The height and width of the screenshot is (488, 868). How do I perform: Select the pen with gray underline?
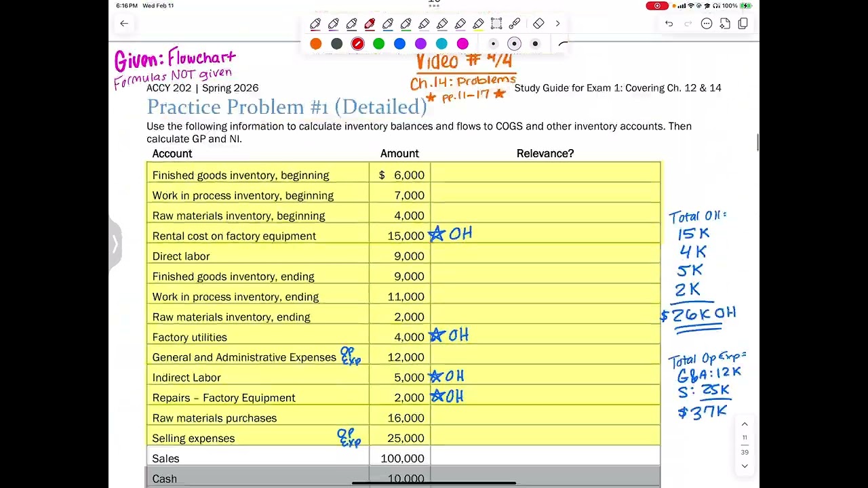351,24
